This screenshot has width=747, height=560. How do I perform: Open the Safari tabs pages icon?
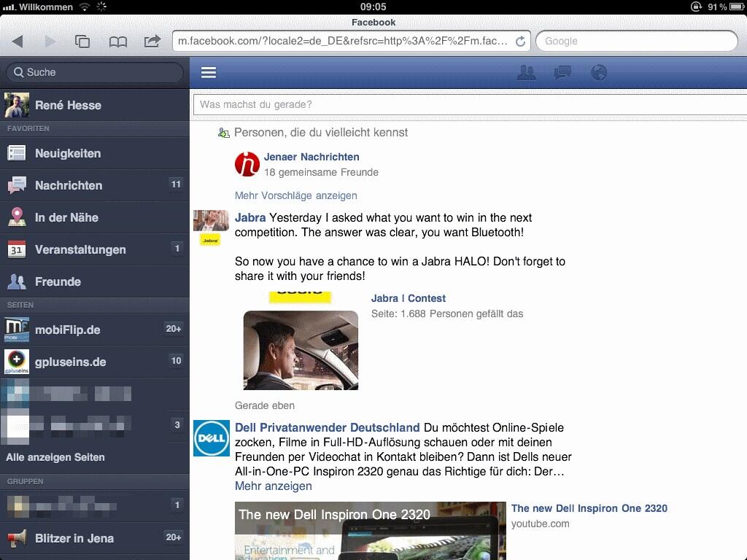82,42
